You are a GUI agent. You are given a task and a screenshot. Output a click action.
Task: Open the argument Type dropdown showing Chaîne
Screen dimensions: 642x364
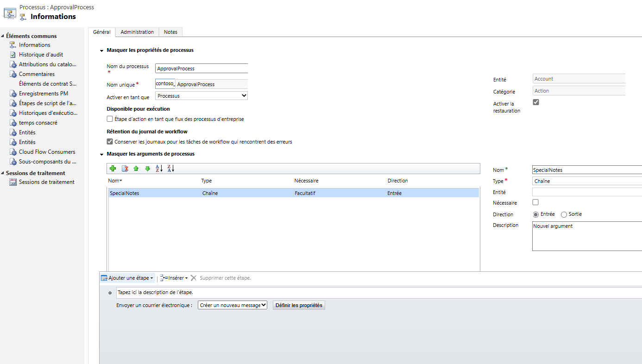click(587, 181)
